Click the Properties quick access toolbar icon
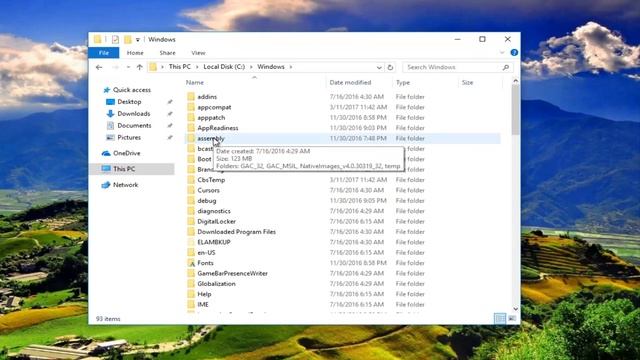 pyautogui.click(x=116, y=39)
